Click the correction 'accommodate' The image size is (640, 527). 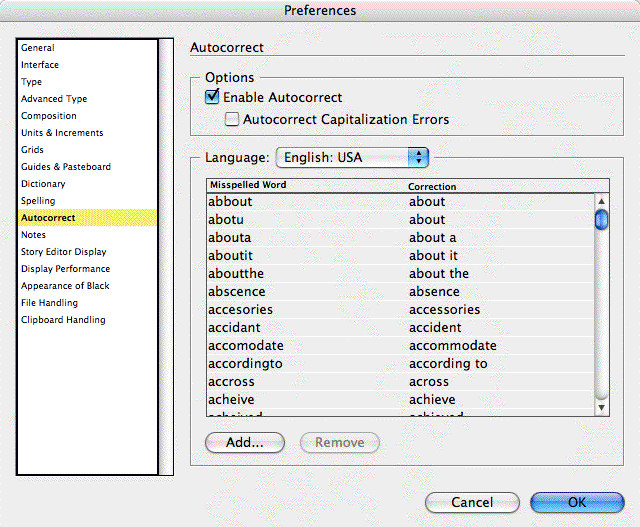(453, 345)
